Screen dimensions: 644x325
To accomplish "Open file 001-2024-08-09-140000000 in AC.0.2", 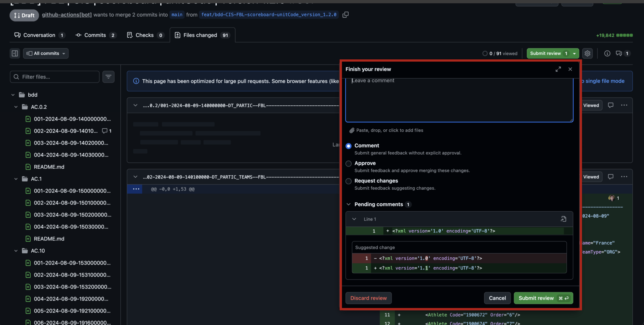I will [x=72, y=119].
